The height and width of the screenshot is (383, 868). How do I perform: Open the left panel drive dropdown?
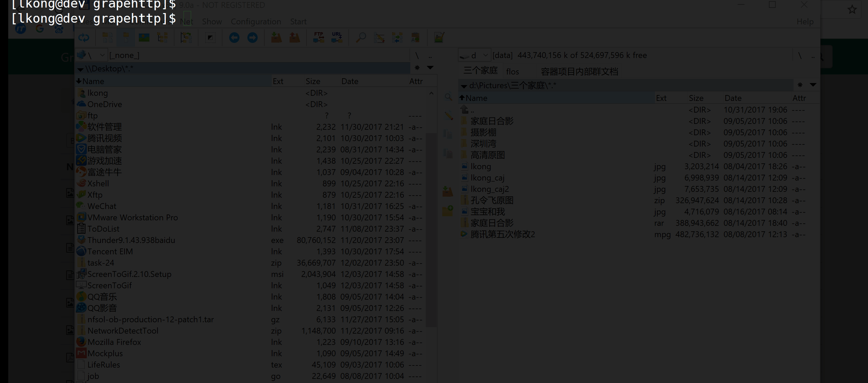[102, 55]
